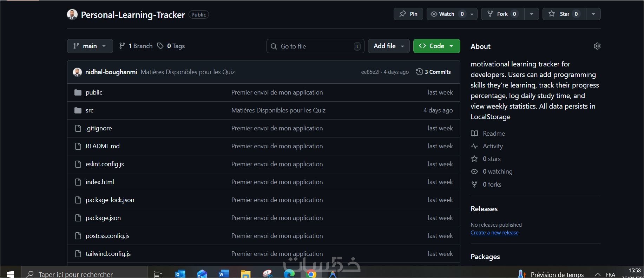Open the tailwind.config.js file
Image resolution: width=644 pixels, height=278 pixels.
(108, 254)
